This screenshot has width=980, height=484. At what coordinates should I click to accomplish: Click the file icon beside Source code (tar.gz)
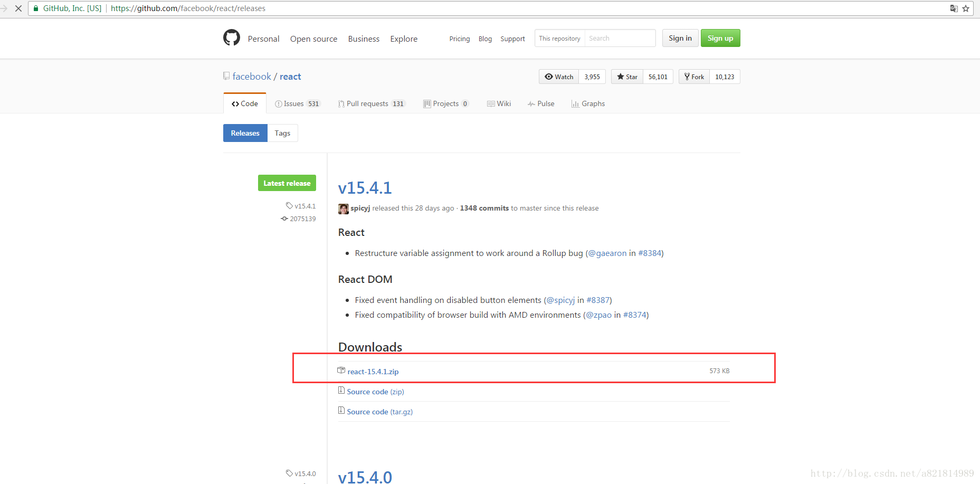coord(341,411)
